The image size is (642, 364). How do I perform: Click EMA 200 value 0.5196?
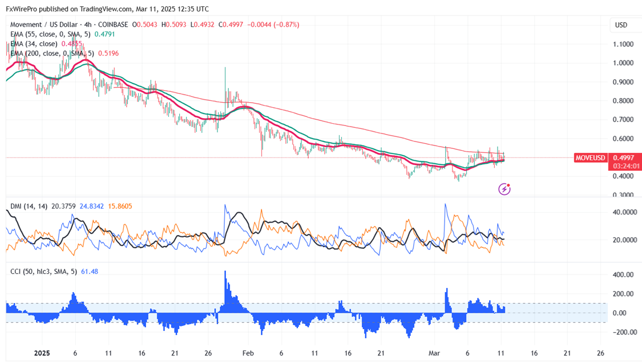pos(108,54)
